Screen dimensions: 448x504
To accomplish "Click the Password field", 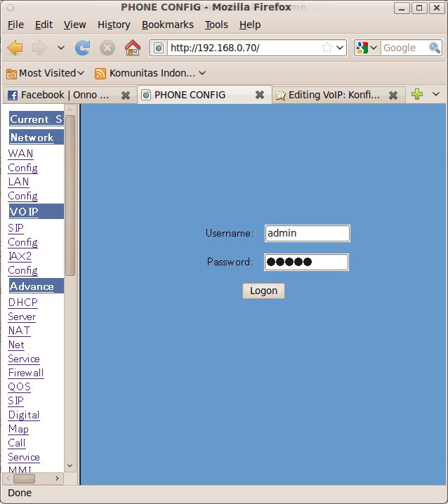I will point(306,263).
